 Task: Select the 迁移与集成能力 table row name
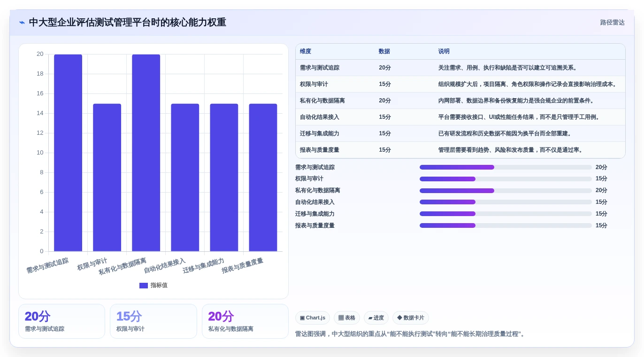point(320,133)
